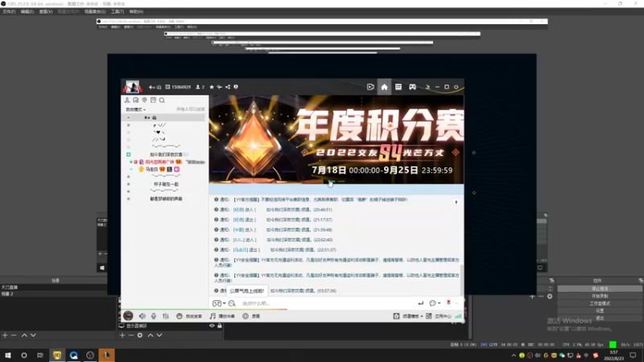
Task: Add a new scene with plus icon
Action: coord(5,335)
